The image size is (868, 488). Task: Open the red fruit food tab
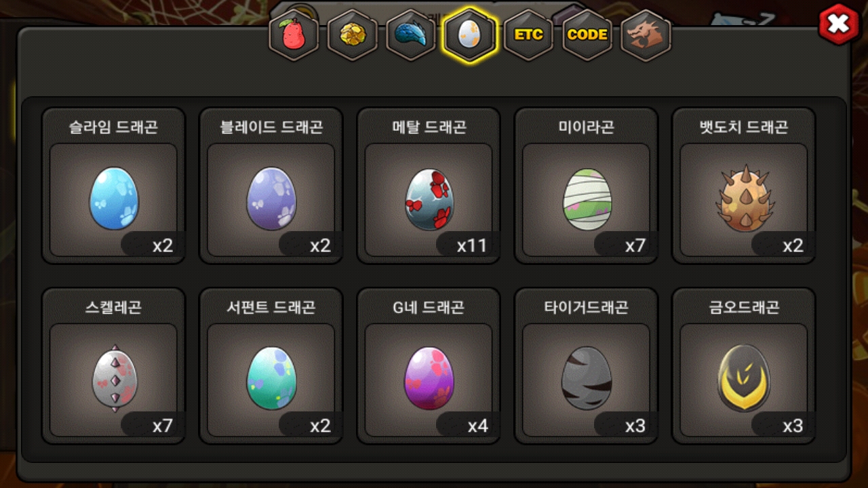pyautogui.click(x=294, y=35)
